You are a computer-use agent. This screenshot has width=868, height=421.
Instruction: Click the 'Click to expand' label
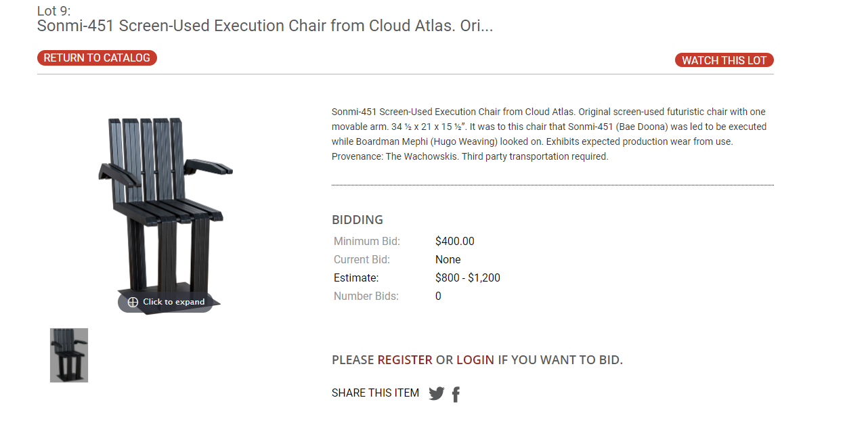pos(173,302)
